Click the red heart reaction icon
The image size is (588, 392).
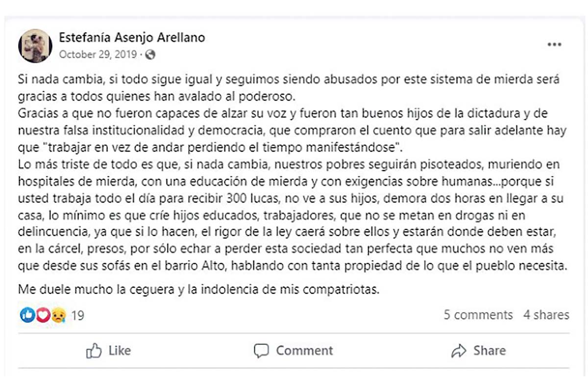coord(43,315)
